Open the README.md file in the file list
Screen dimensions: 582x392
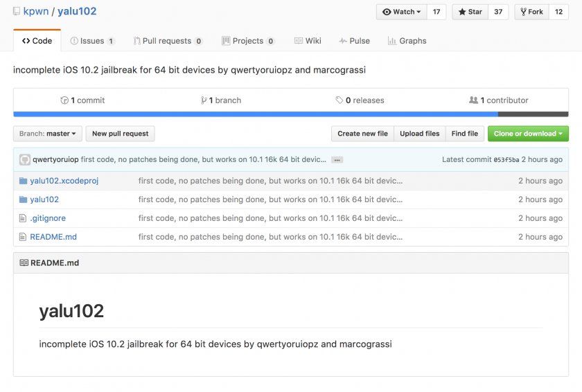coord(53,237)
